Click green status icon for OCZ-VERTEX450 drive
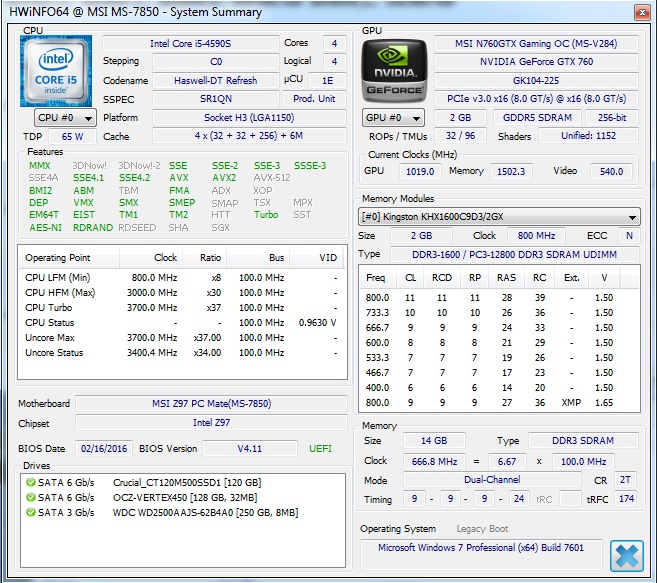 point(31,497)
